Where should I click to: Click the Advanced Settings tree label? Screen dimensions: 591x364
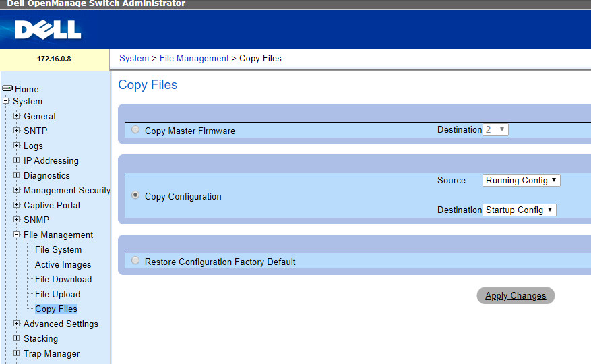click(x=61, y=324)
